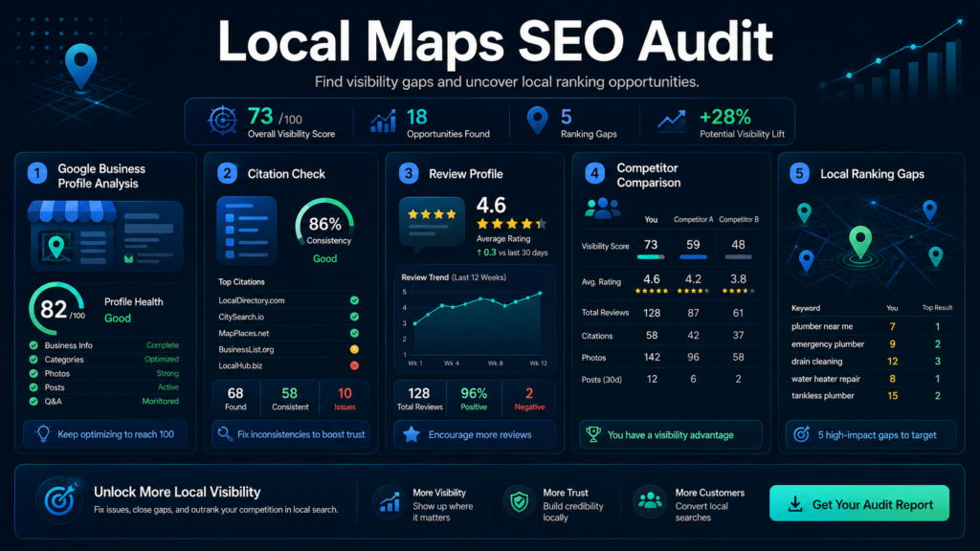
Task: Click the magnifier icon beside Fix inconsistencies
Action: click(224, 433)
